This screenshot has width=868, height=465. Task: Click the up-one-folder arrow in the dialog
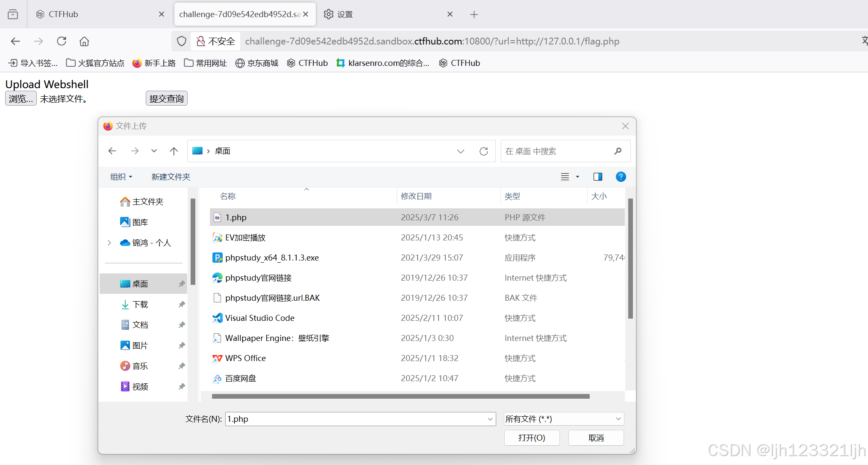pos(174,151)
